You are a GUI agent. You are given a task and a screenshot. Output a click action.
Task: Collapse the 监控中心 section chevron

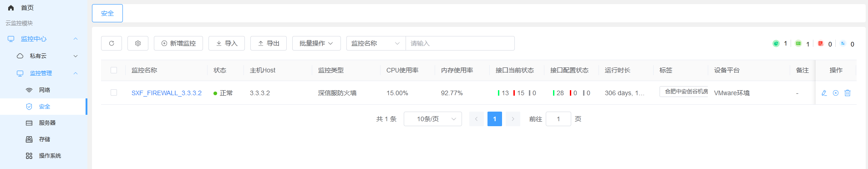tap(76, 39)
